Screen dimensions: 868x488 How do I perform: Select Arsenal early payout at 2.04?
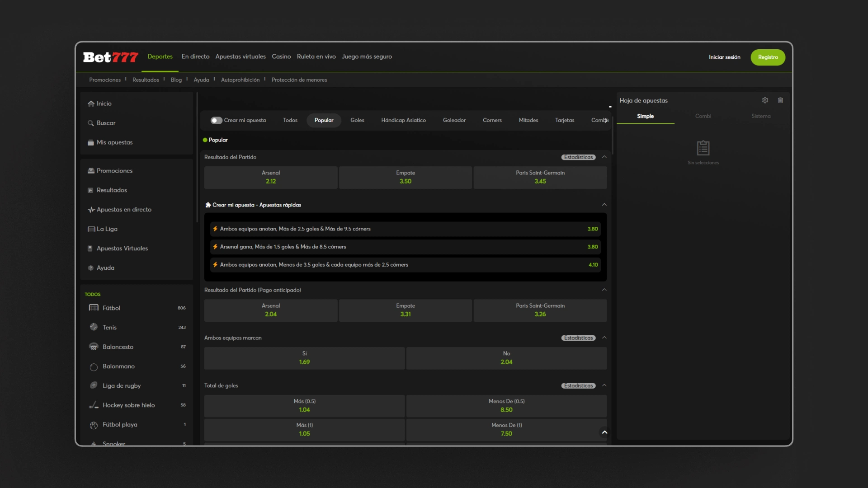(271, 310)
